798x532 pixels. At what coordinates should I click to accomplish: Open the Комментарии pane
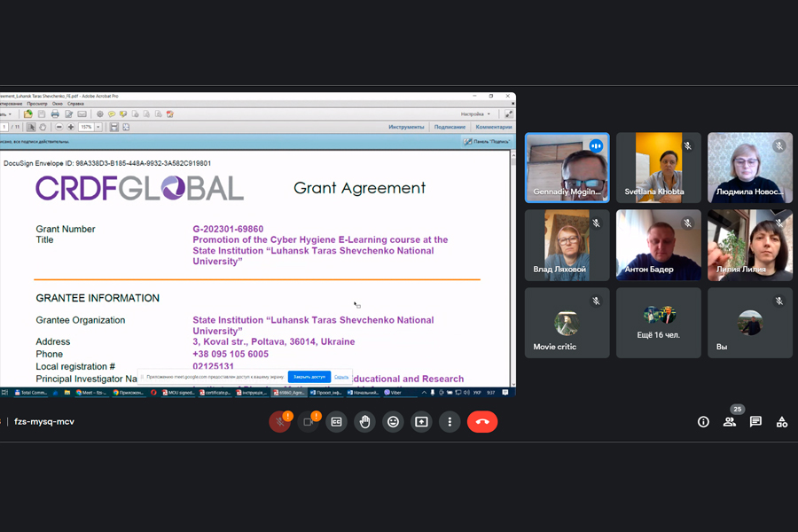point(494,127)
